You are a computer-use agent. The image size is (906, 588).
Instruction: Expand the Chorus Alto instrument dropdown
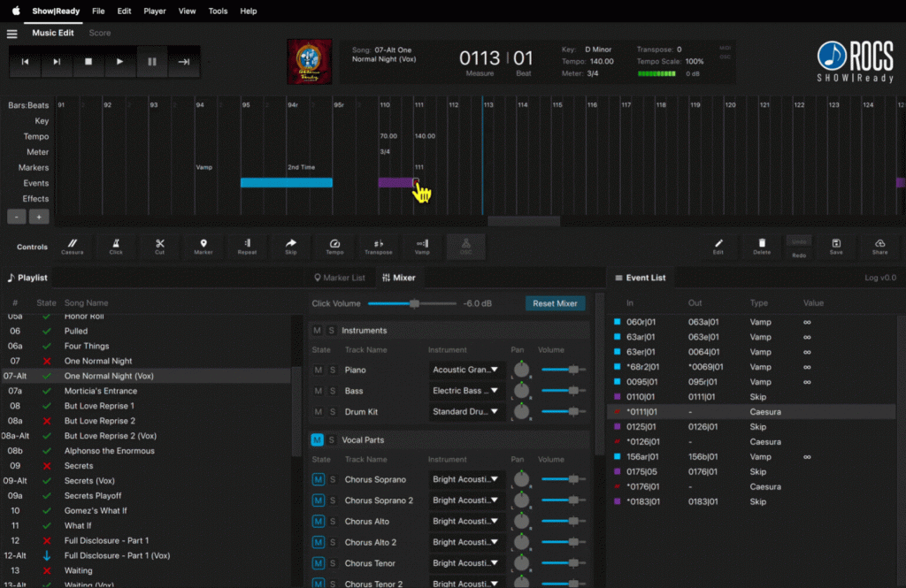point(465,522)
